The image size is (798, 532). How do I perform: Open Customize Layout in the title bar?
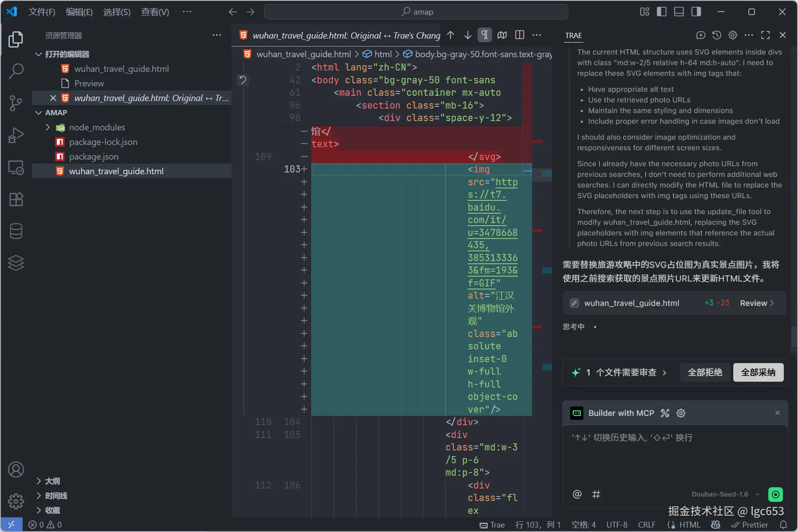tap(645, 12)
